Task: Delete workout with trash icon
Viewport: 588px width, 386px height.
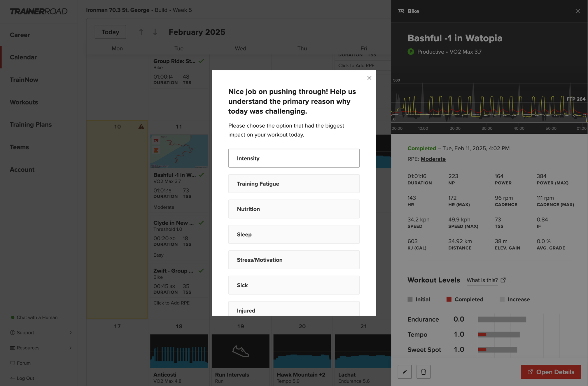Action: pyautogui.click(x=423, y=372)
